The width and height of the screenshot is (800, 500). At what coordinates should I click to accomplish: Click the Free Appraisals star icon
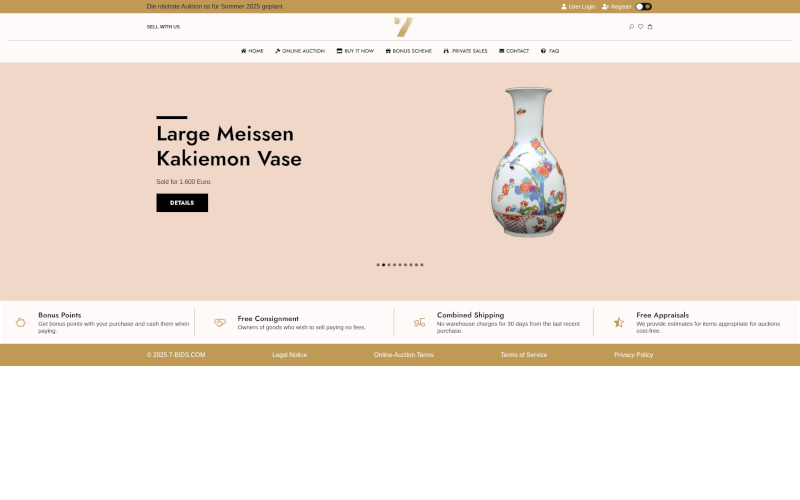(x=619, y=322)
